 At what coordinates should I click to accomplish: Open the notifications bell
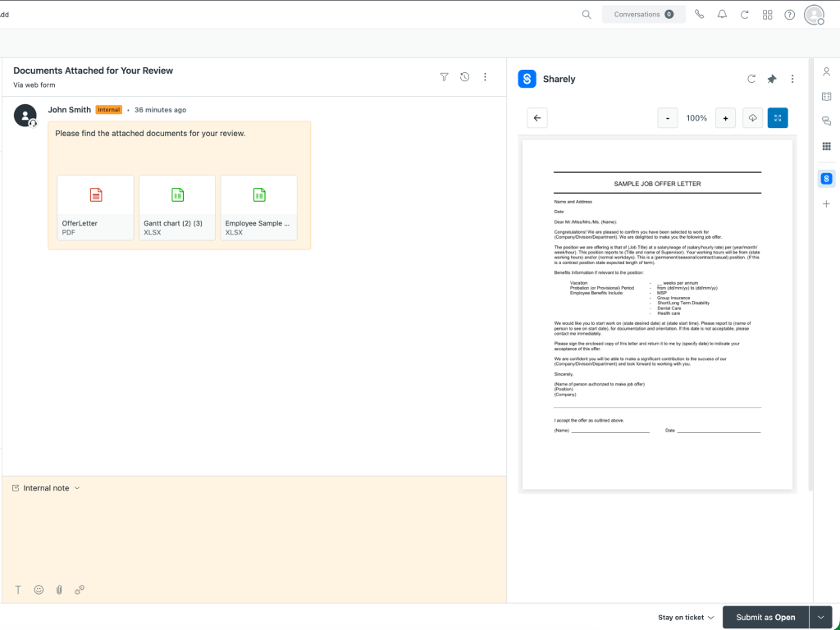(x=722, y=15)
